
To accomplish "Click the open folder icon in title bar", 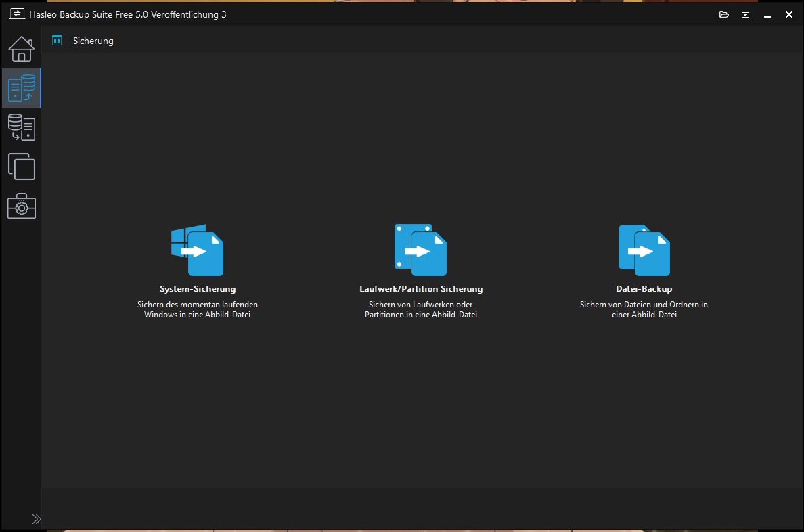I will point(724,14).
